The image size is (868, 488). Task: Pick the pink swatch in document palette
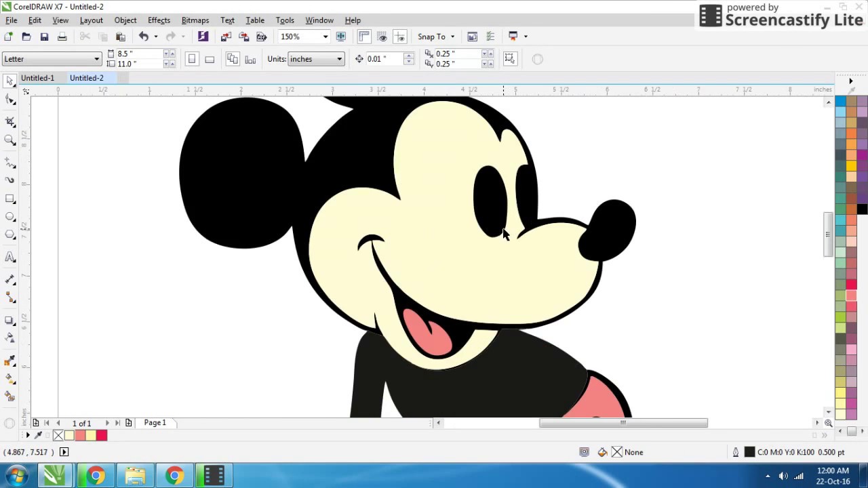[x=80, y=435]
